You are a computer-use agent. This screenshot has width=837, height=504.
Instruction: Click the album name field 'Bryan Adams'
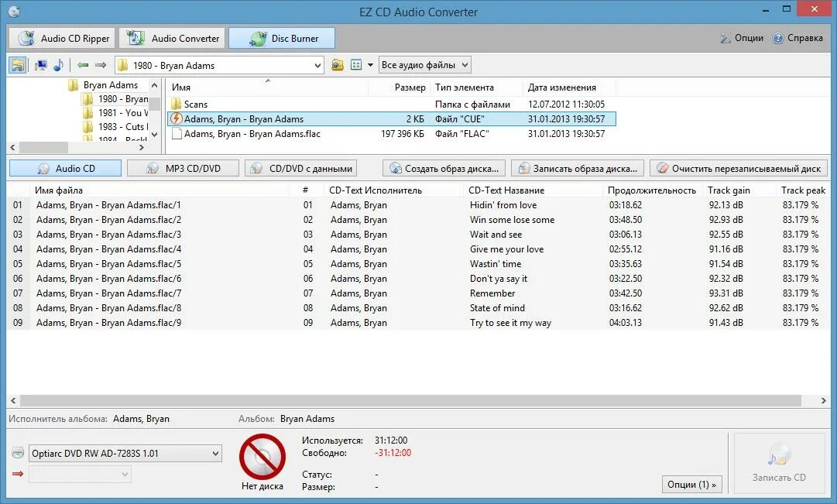307,419
